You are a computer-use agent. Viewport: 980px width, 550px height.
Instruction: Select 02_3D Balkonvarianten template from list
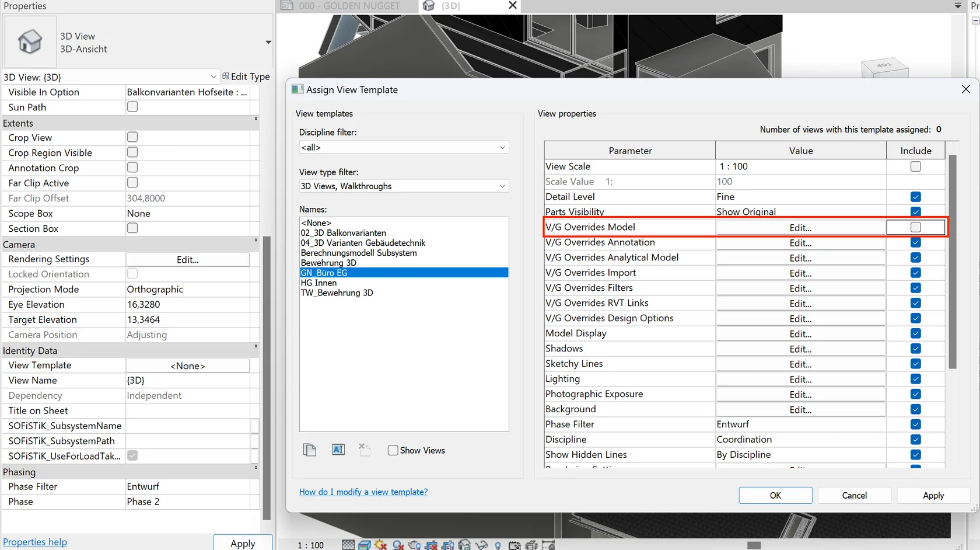point(343,233)
